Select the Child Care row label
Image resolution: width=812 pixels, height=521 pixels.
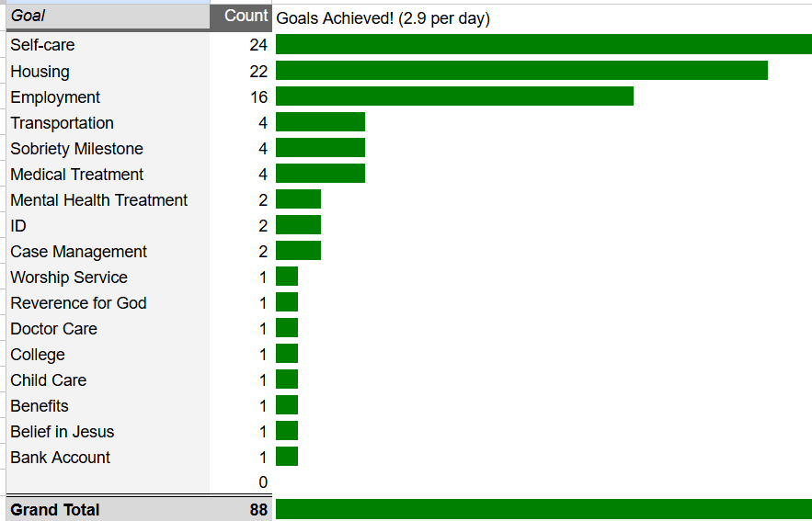click(x=49, y=380)
